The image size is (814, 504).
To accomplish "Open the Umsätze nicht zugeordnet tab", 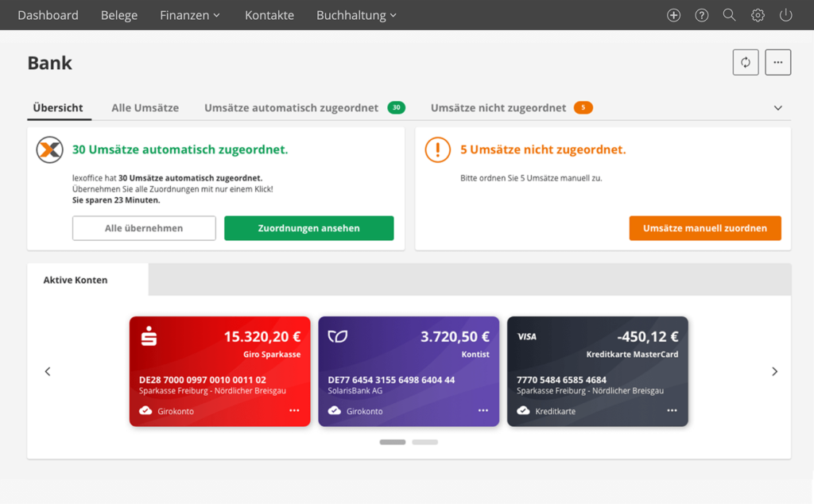I will (498, 108).
